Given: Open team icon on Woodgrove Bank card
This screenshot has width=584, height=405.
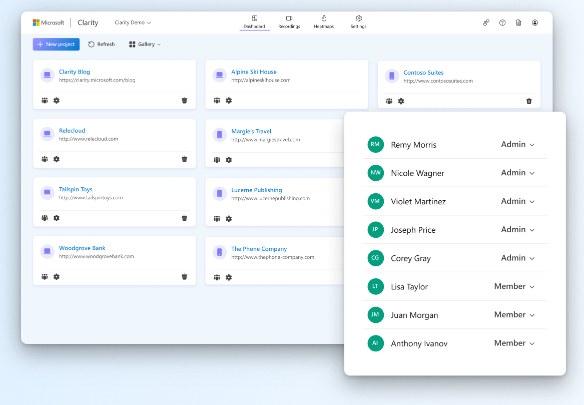Looking at the screenshot, I should point(45,276).
